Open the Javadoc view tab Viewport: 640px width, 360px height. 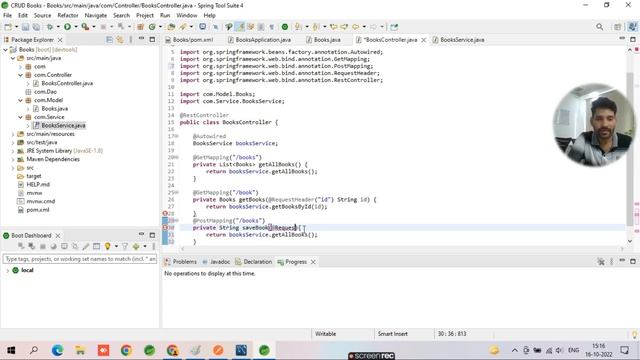(220, 262)
